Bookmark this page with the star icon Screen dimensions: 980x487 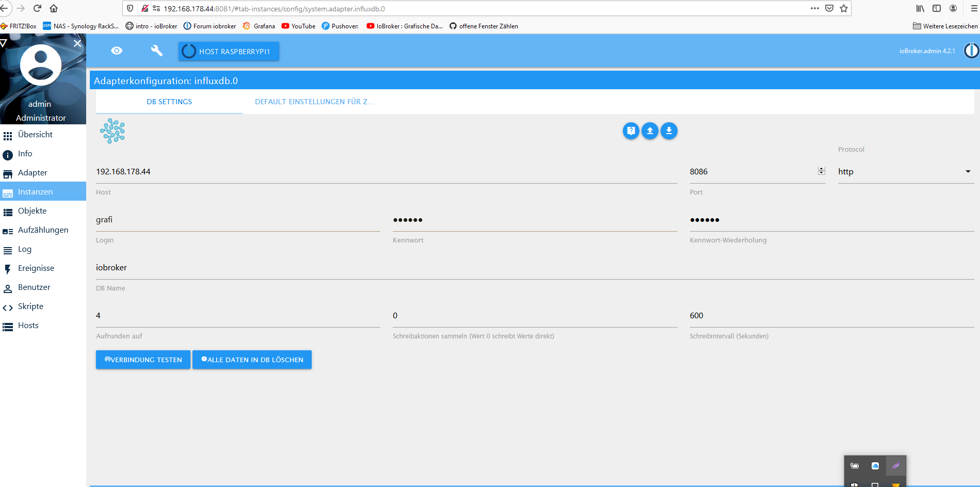pyautogui.click(x=844, y=8)
